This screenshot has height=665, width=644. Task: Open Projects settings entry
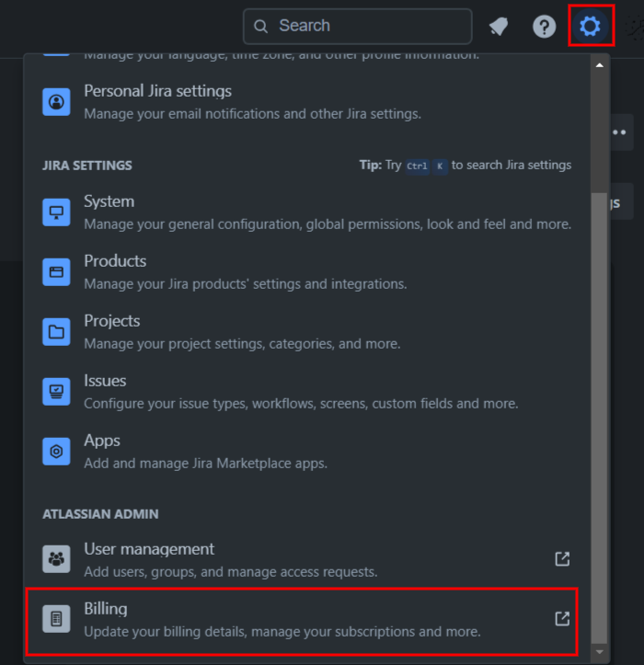tap(306, 332)
